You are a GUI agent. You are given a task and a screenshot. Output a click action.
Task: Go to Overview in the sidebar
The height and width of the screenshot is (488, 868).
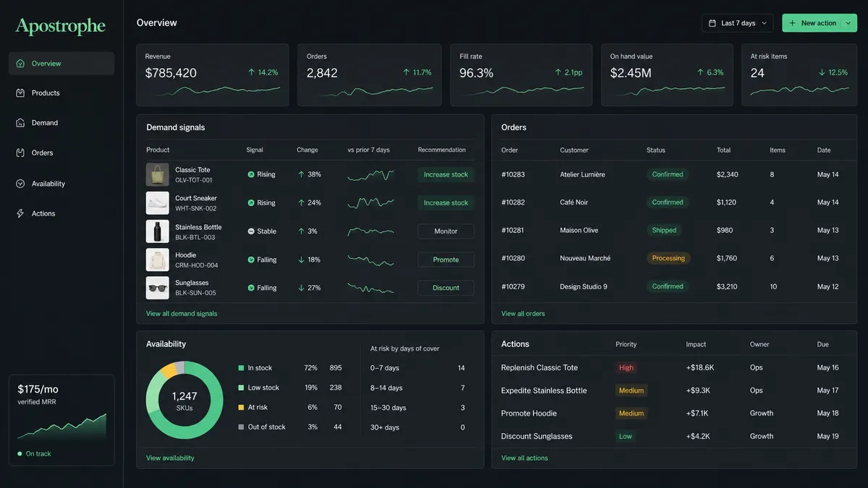click(x=61, y=64)
